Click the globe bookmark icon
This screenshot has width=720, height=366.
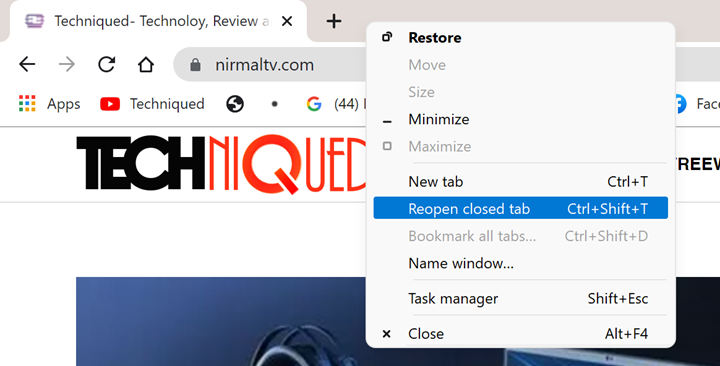click(x=235, y=104)
